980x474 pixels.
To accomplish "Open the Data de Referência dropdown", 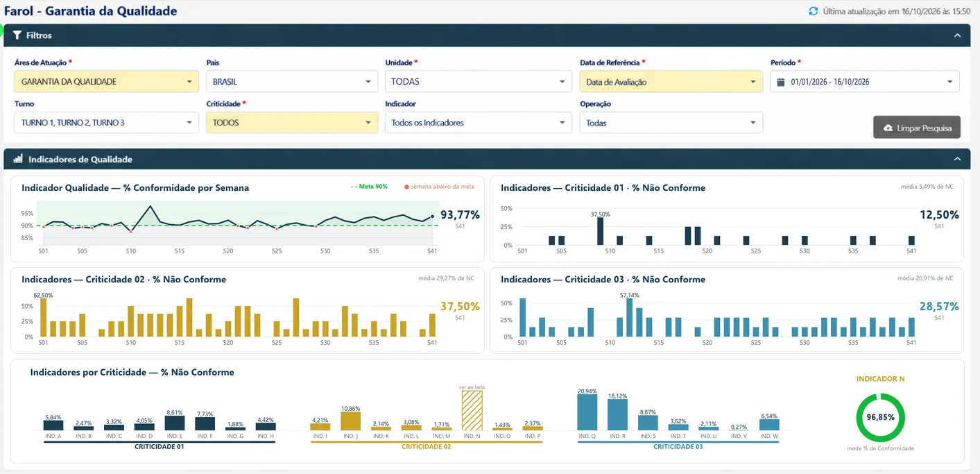I will 671,82.
